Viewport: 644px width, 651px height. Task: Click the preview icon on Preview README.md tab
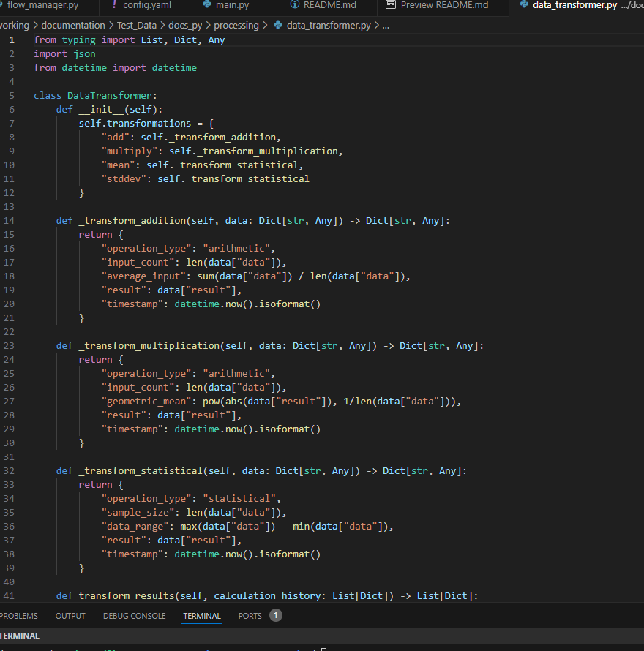[391, 4]
